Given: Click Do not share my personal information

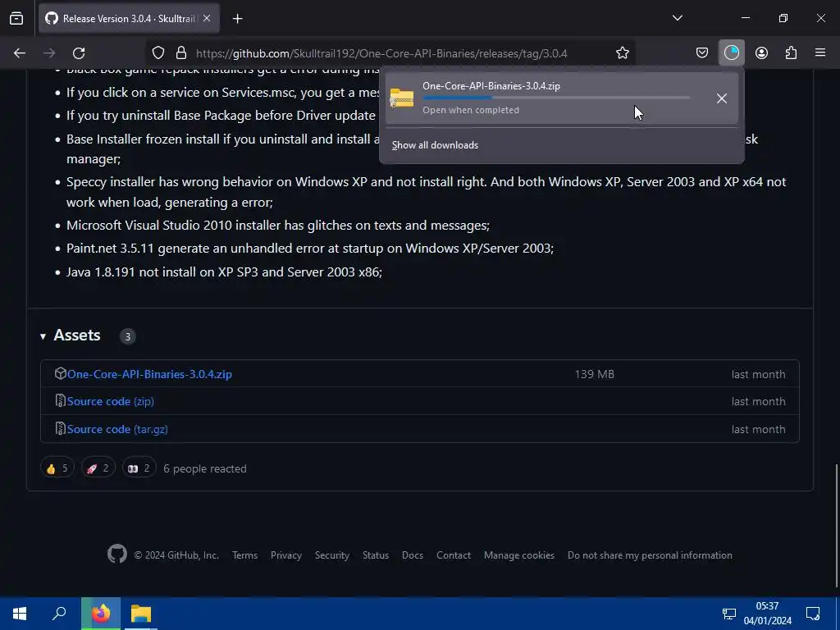Looking at the screenshot, I should click(650, 555).
